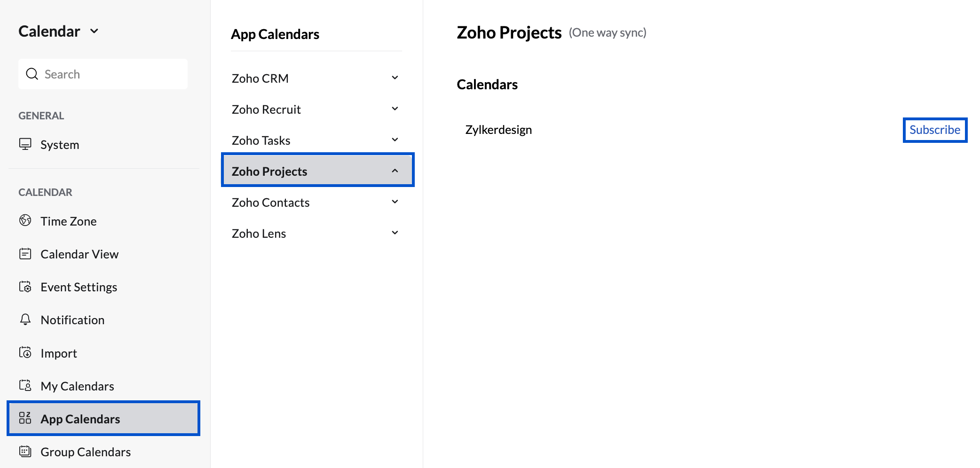Click the Import calendar icon
Image resolution: width=980 pixels, height=468 pixels.
point(25,352)
